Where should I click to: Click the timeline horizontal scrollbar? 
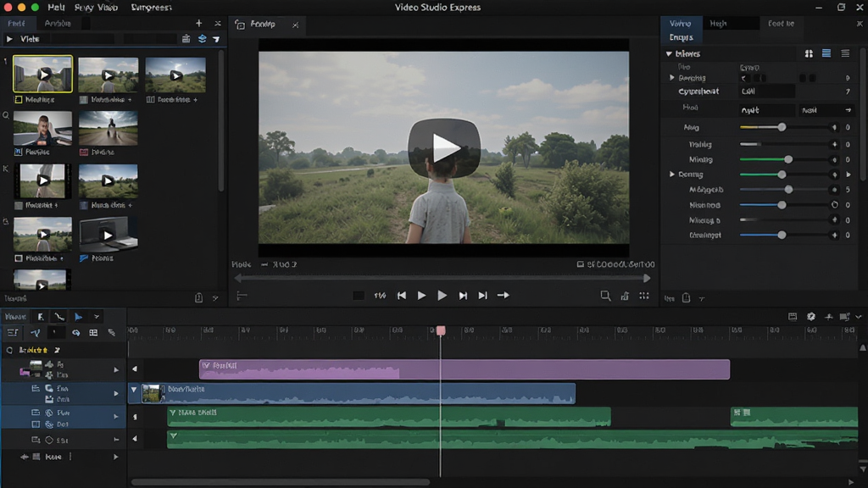pos(281,482)
